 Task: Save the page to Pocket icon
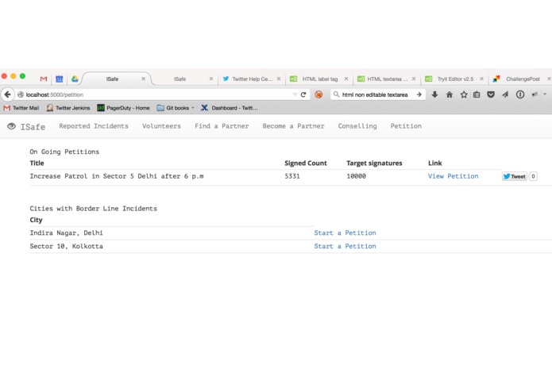point(491,94)
